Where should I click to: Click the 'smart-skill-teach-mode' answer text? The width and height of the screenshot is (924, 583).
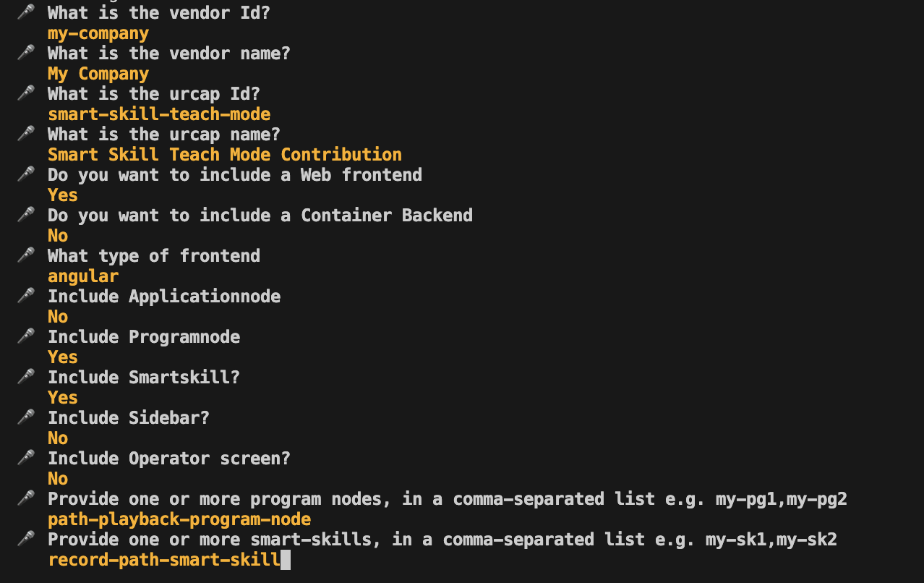pos(159,114)
